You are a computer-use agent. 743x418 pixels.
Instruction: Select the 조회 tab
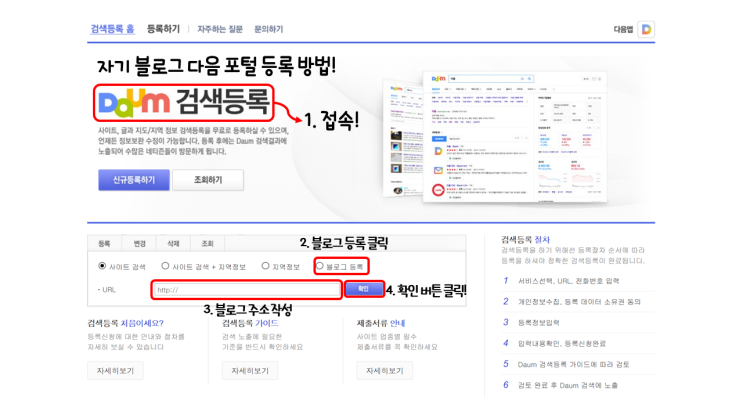[208, 243]
